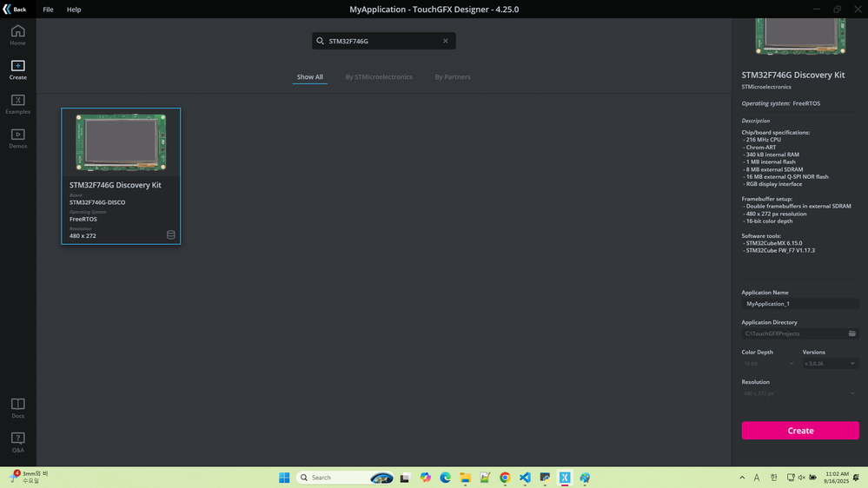Open File Explorer from taskbar

tap(465, 478)
